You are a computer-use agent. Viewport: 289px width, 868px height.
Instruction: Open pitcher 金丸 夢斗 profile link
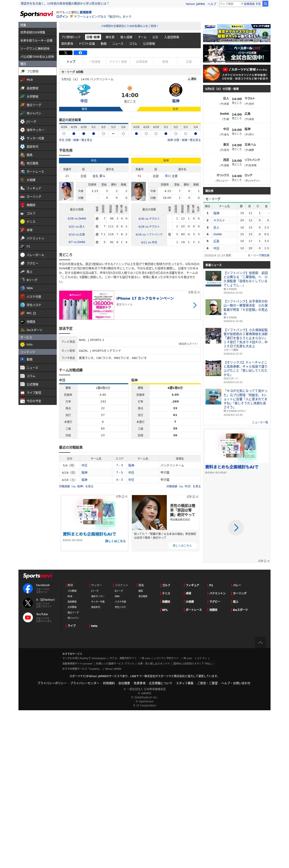click(99, 176)
